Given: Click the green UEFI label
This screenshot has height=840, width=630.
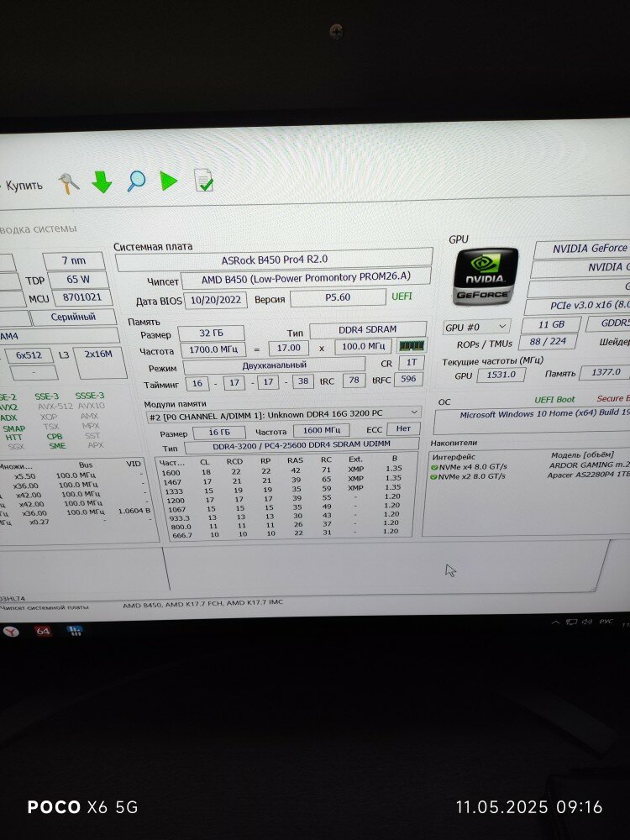Looking at the screenshot, I should pos(402,297).
